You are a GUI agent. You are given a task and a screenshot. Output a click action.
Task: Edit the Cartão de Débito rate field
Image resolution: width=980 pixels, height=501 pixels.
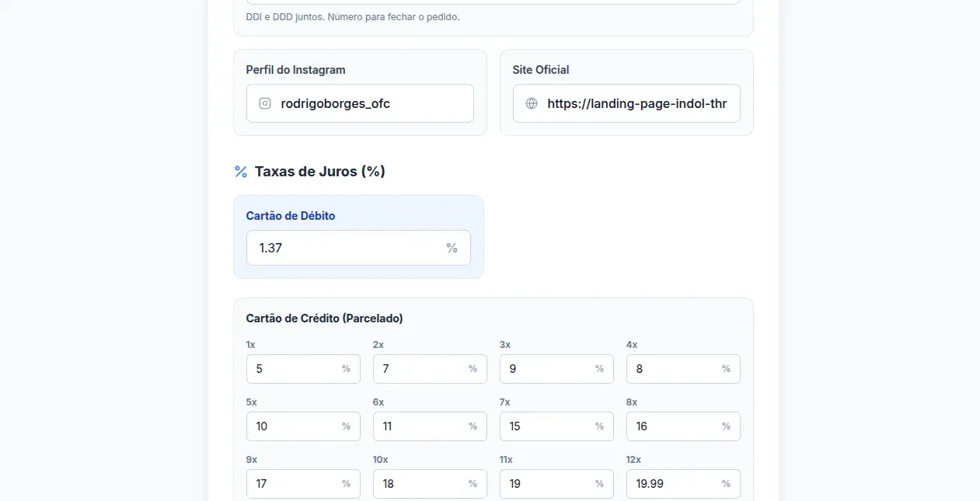(358, 248)
